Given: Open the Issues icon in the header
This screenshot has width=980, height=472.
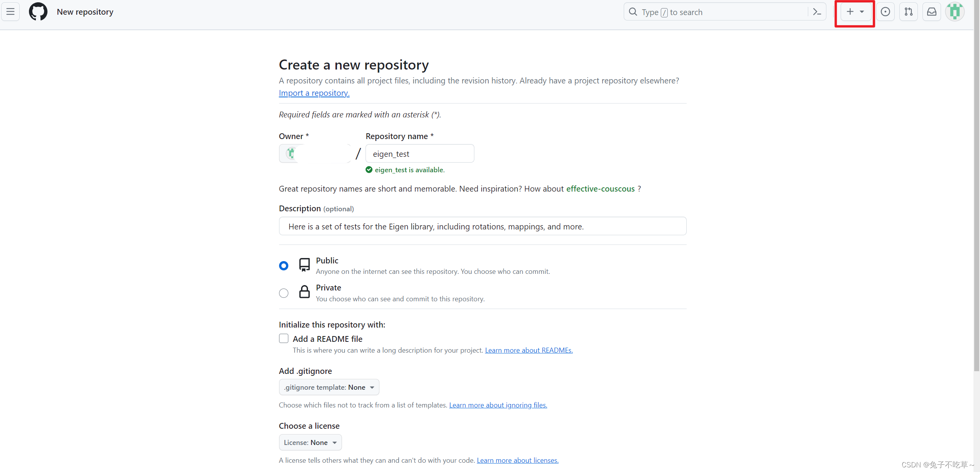Looking at the screenshot, I should tap(885, 11).
